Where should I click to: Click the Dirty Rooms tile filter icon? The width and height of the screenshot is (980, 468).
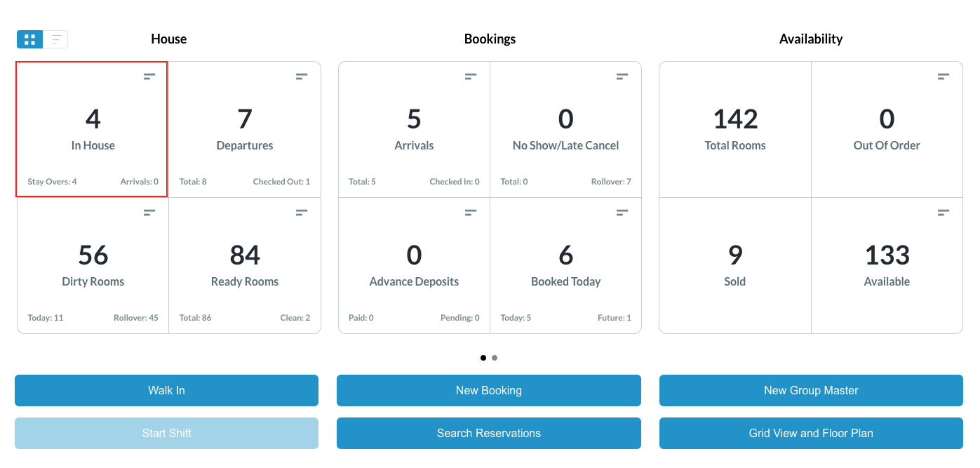[149, 213]
